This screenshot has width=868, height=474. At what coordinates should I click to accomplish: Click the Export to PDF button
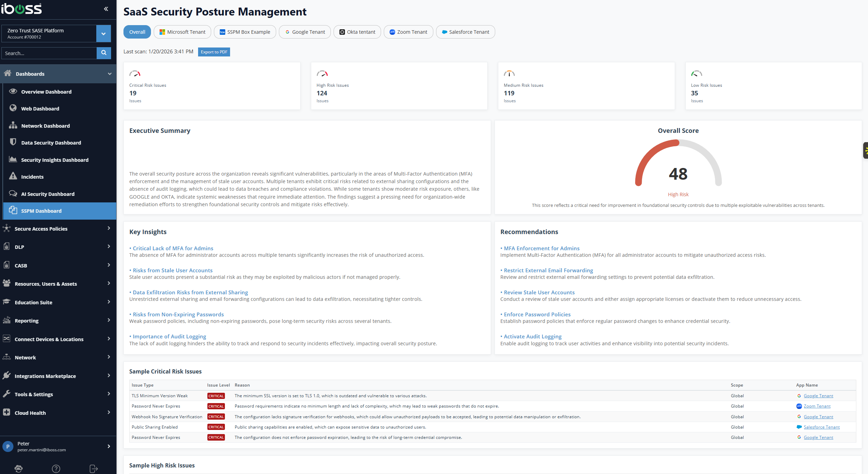(214, 52)
